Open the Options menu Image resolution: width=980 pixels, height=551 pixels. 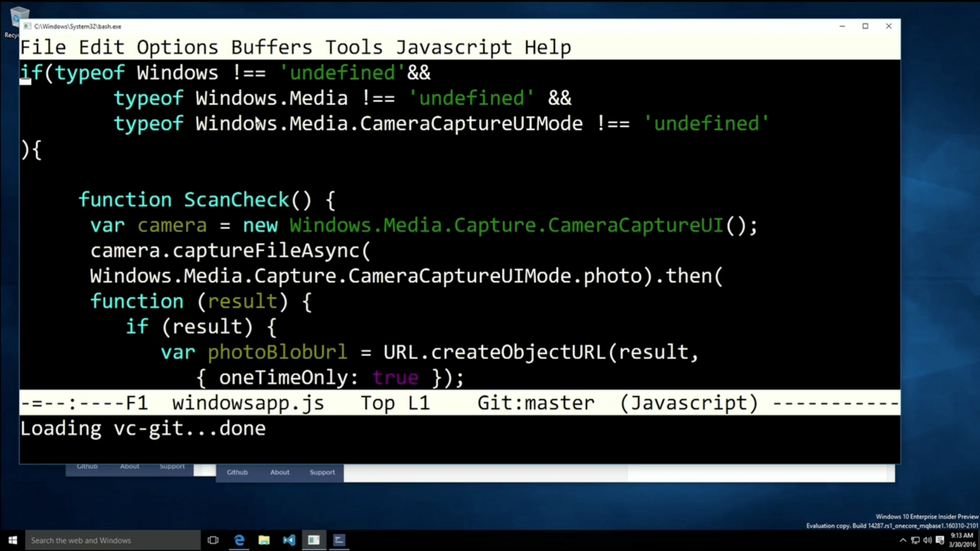177,47
